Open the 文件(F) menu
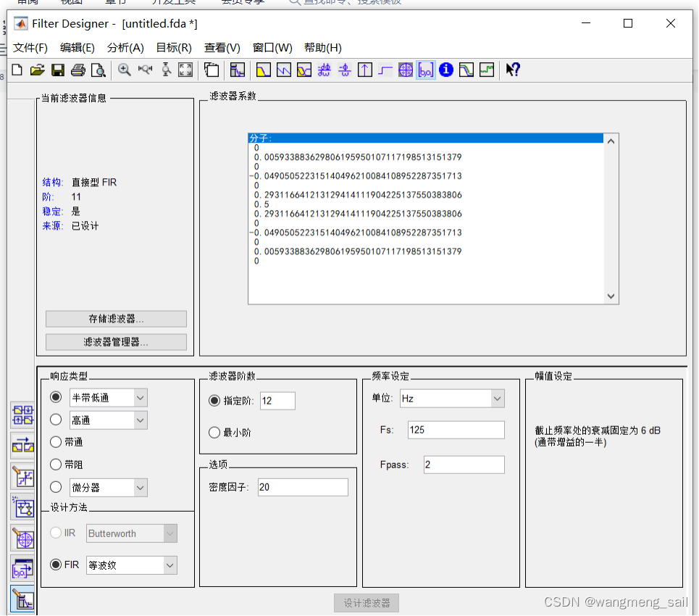The image size is (699, 616). coord(30,48)
